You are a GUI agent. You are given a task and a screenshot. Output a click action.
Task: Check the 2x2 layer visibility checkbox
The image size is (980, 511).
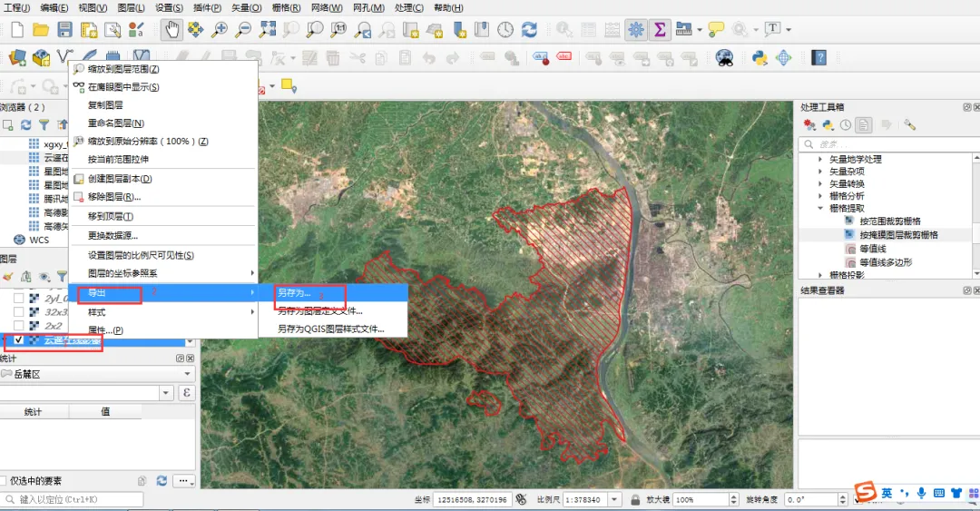click(x=19, y=325)
